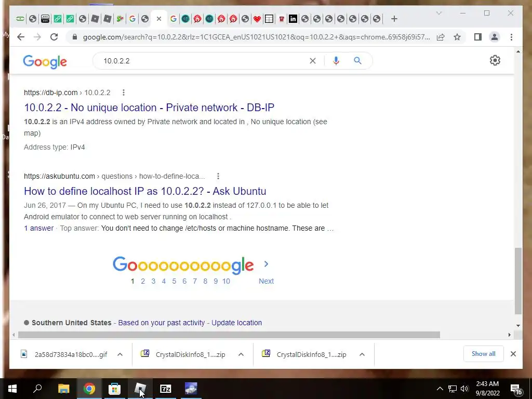Click the horizontal scrollbar thumb
Image resolution: width=532 pixels, height=399 pixels.
pyautogui.click(x=229, y=335)
